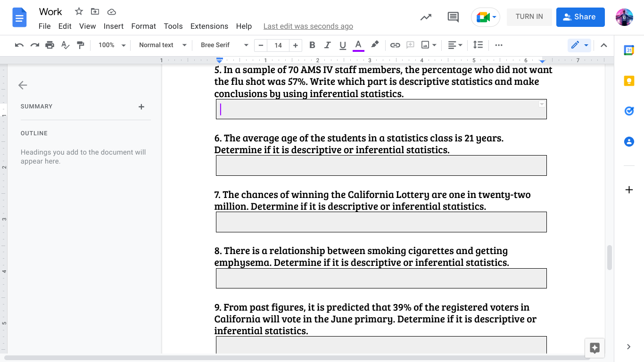This screenshot has height=362, width=644.
Task: Insert a link
Action: (x=395, y=45)
